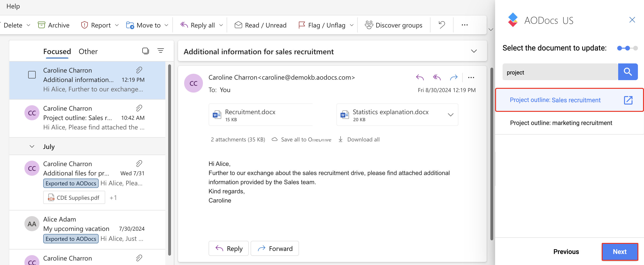Open the Project outline: Sales r... email

click(87, 118)
